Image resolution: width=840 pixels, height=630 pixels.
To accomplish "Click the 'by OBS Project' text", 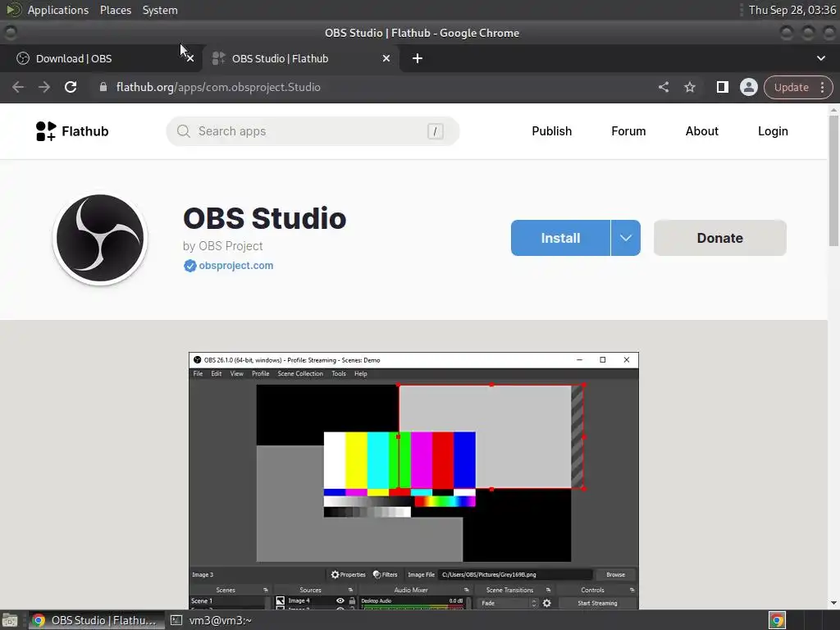I will click(223, 246).
